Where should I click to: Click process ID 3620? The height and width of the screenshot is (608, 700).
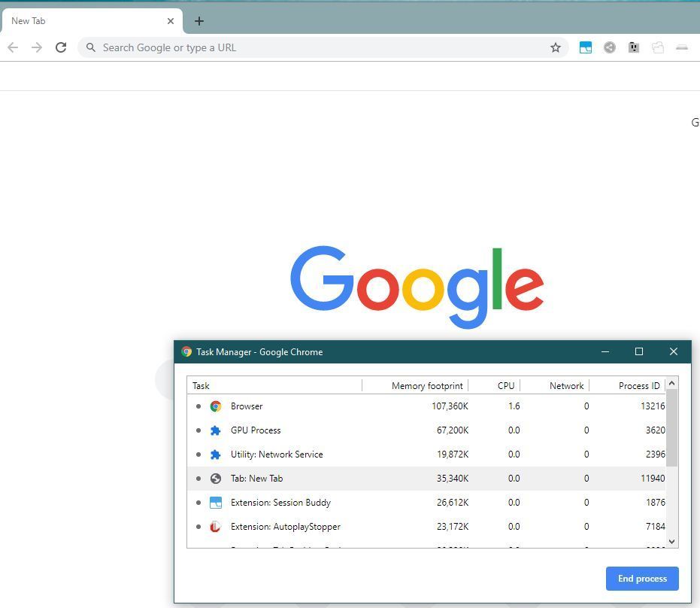click(656, 430)
